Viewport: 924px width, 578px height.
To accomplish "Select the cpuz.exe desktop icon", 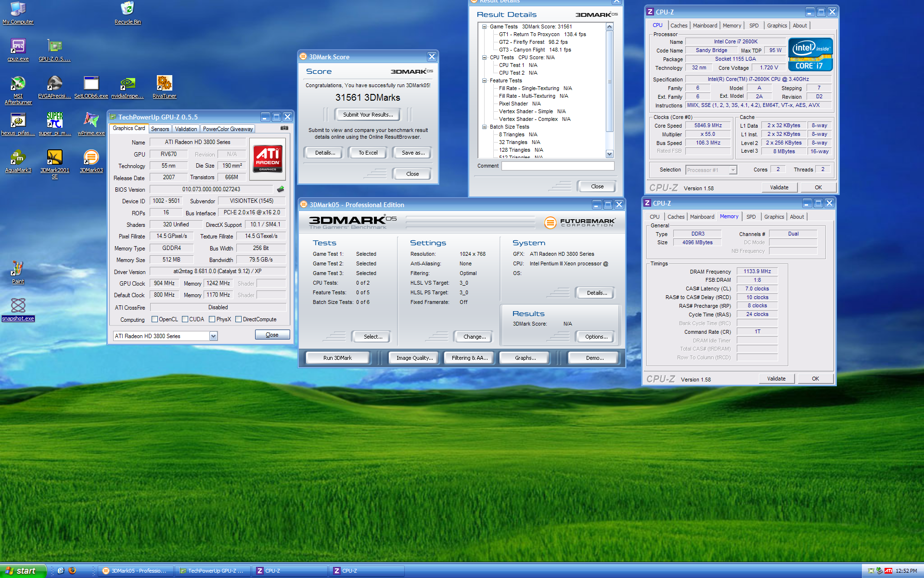I will (18, 50).
